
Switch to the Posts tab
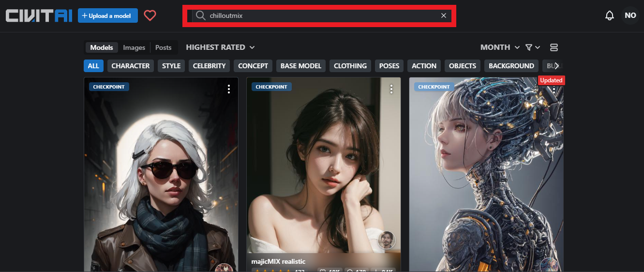pyautogui.click(x=164, y=47)
